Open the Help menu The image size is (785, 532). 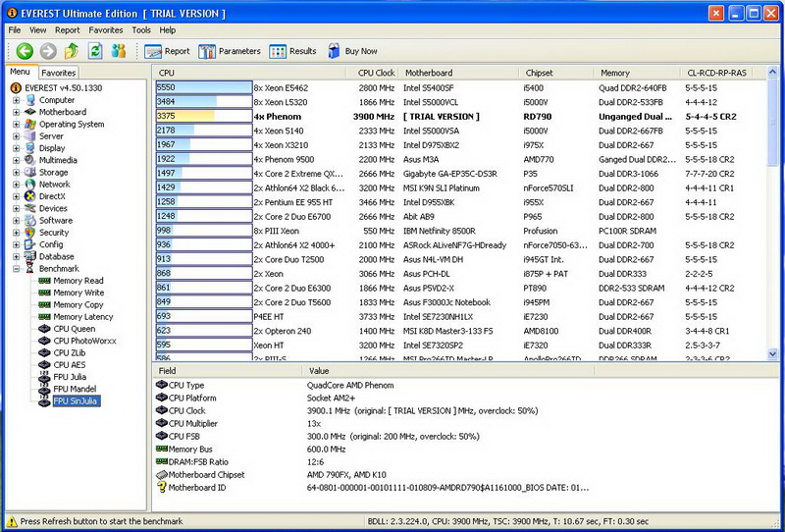pos(167,30)
